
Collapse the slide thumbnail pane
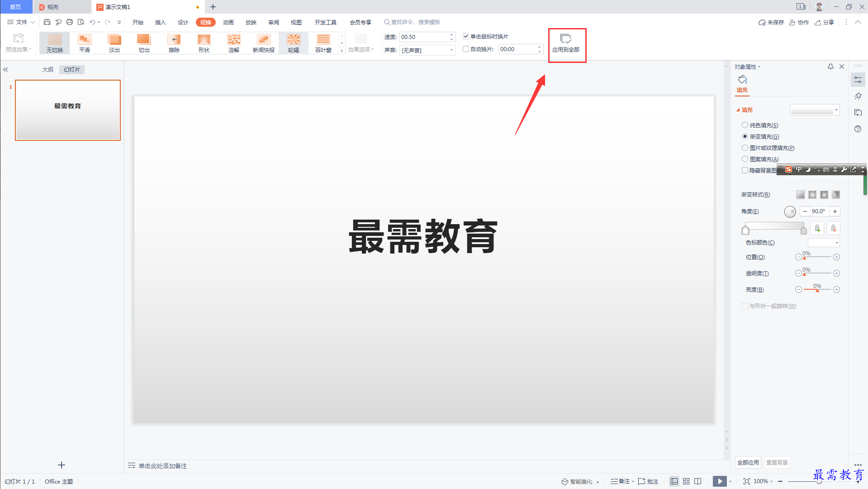[6, 70]
